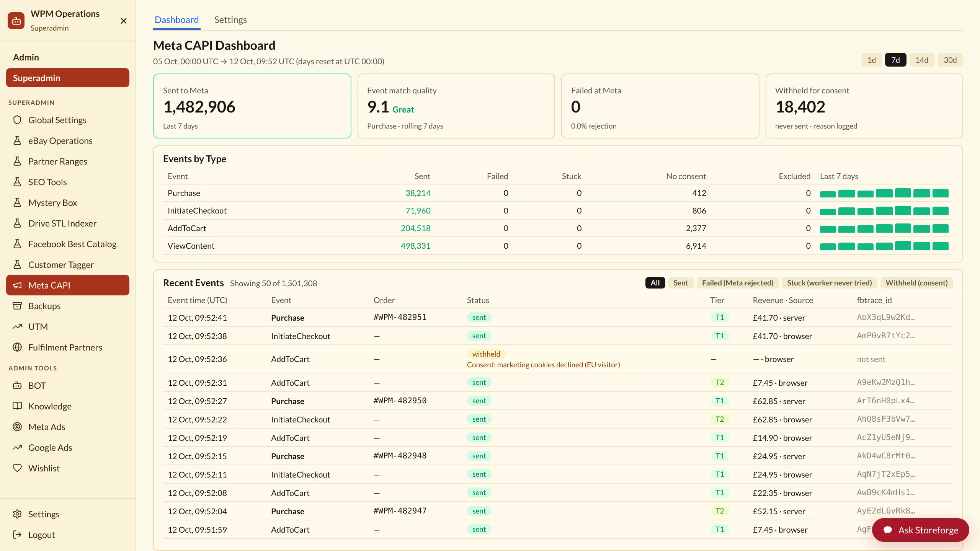Select the Superadmin sidebar button
Image resolution: width=980 pixels, height=551 pixels.
click(x=68, y=78)
